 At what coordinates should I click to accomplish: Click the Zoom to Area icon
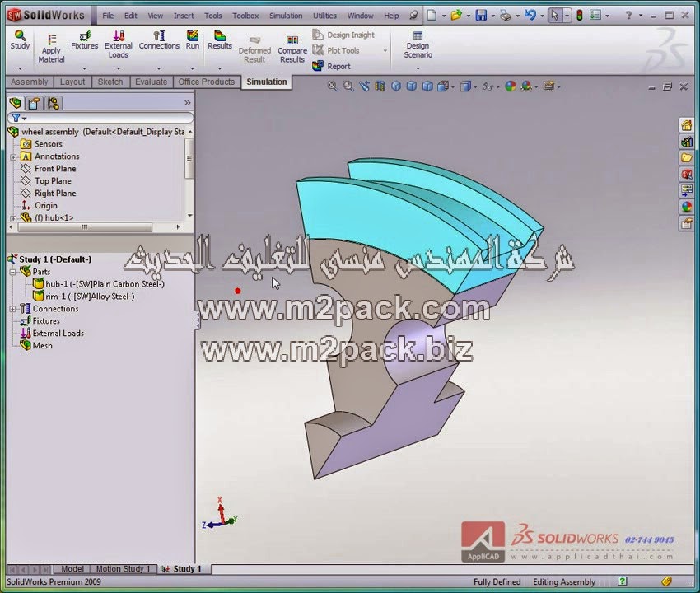point(348,86)
